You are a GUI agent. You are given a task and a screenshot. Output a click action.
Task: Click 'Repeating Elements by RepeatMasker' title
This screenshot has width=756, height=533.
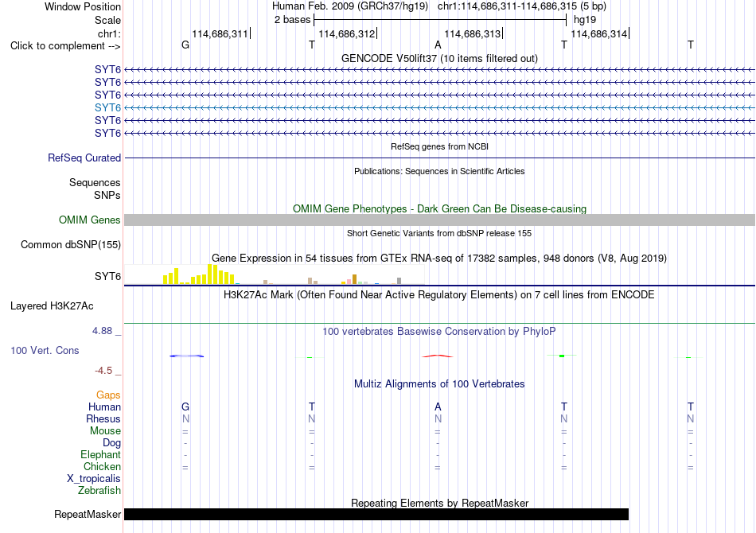(x=439, y=503)
